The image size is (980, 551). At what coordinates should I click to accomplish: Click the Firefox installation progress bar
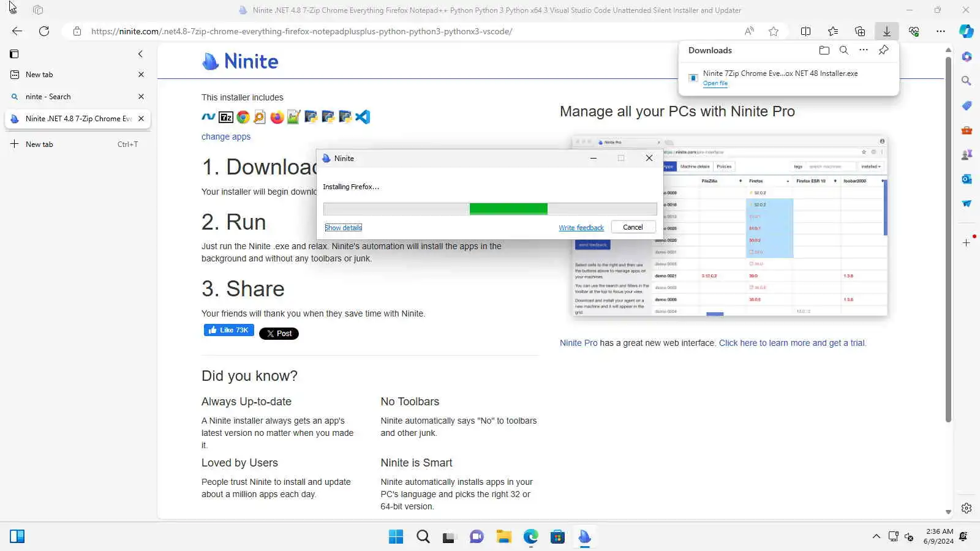(490, 209)
